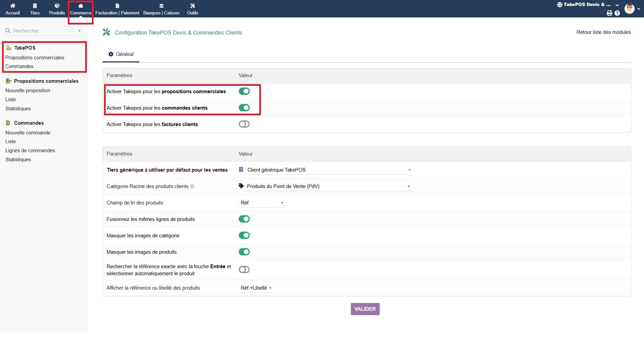Open the help question mark icon
This screenshot has height=362, width=644.
(x=617, y=13)
